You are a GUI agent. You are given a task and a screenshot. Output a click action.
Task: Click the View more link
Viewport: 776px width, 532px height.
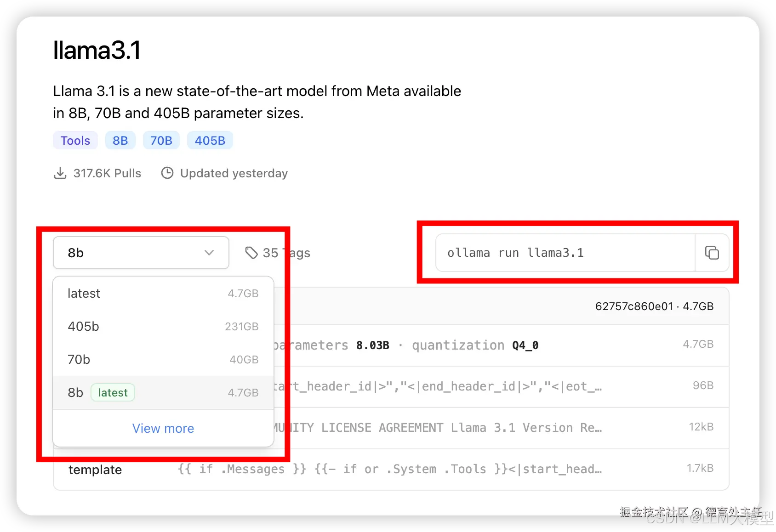click(x=163, y=428)
